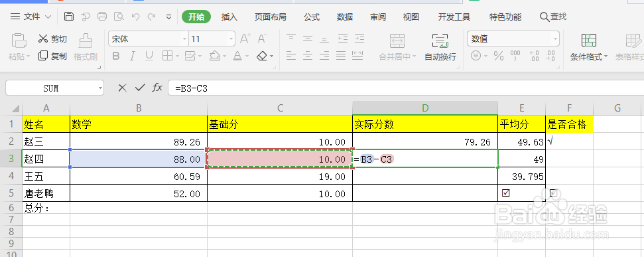Image resolution: width=644 pixels, height=257 pixels.
Task: Decrease decimal places
Action: pos(550,56)
